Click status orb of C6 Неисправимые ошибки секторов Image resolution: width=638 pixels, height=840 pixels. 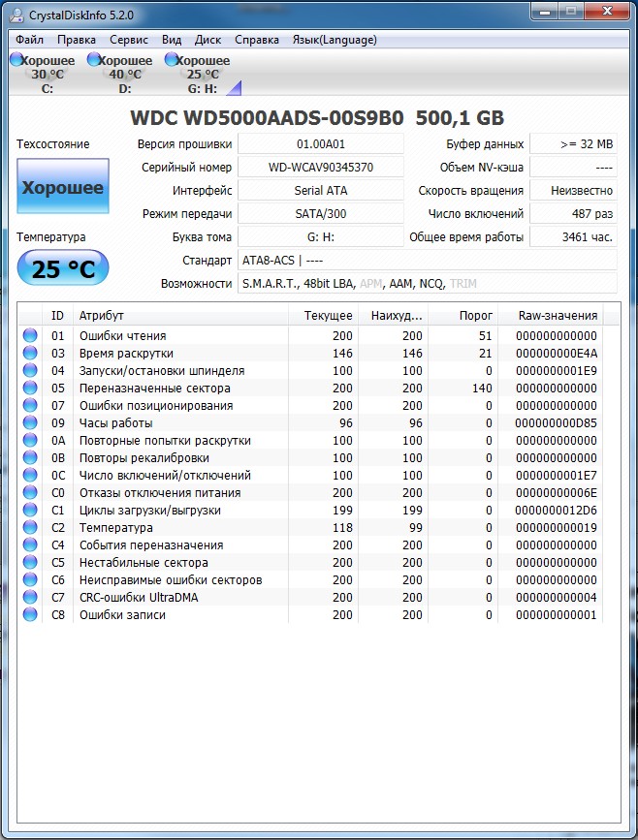(x=30, y=579)
